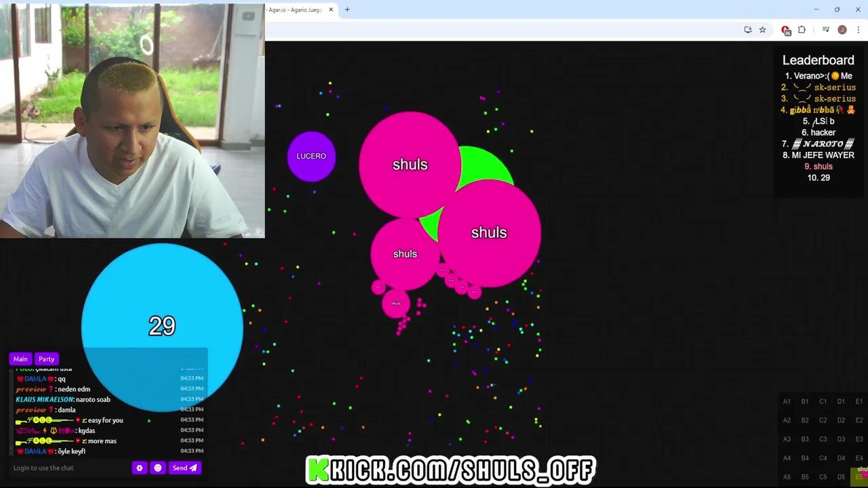
Task: Select the Agar.io browser tab
Action: click(295, 9)
